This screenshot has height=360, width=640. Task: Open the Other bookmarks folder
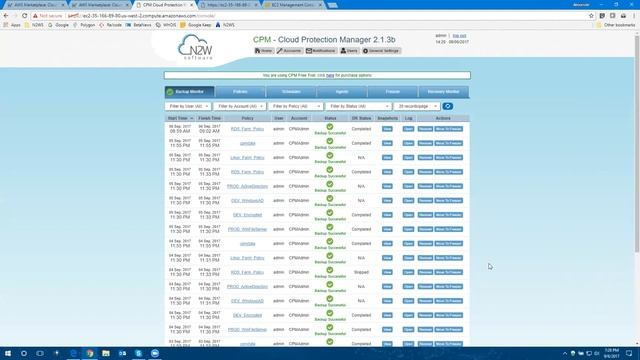coord(616,25)
